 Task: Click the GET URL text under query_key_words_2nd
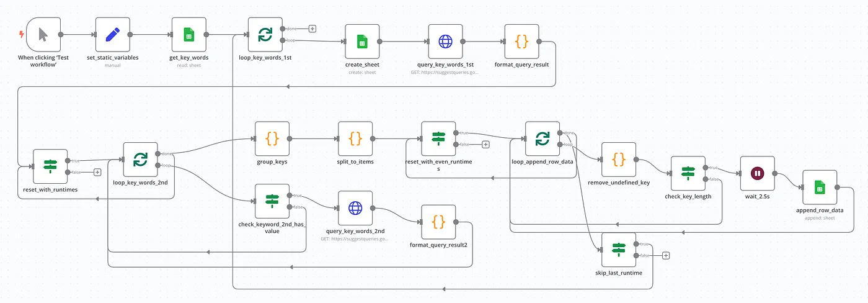click(x=355, y=239)
